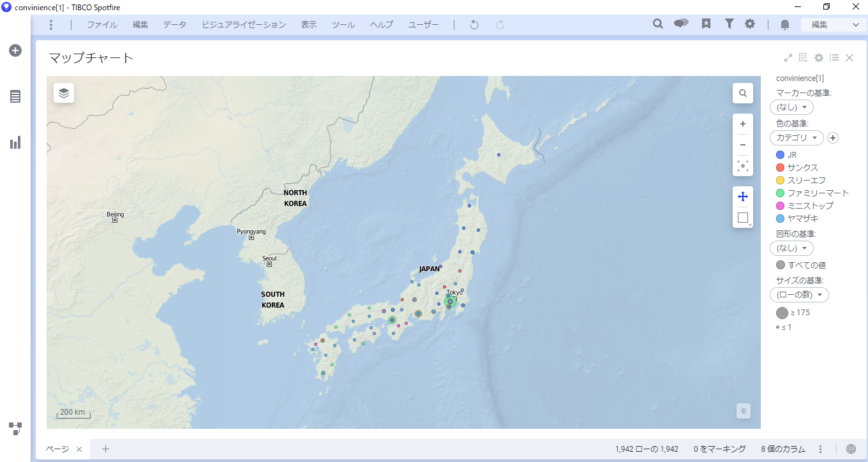Select the pan arrows tool on map
Image resolution: width=868 pixels, height=462 pixels.
coord(743,197)
